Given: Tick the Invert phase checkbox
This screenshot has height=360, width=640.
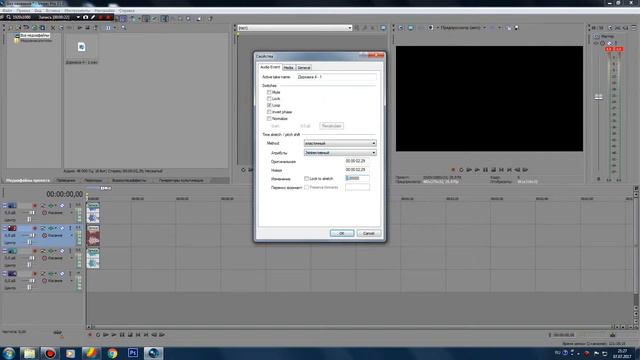Looking at the screenshot, I should 269,112.
